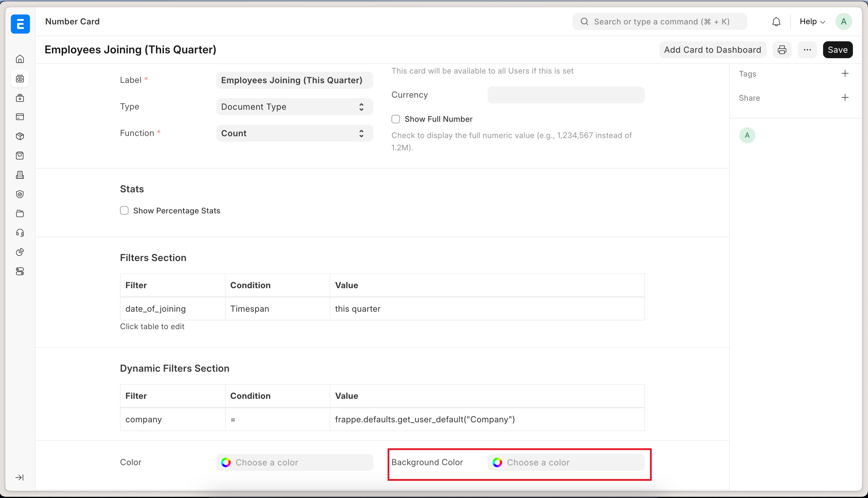The height and width of the screenshot is (498, 868).
Task: Open the credit card sidebar icon
Action: point(20,117)
